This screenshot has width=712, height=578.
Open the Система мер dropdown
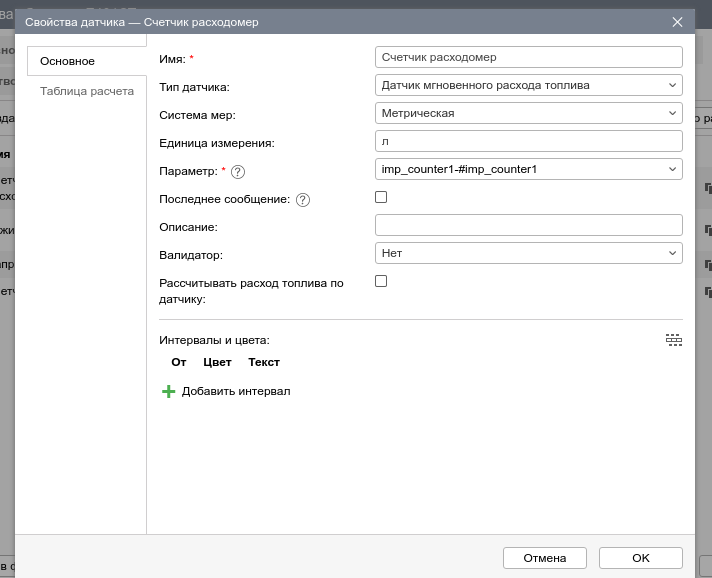click(528, 113)
